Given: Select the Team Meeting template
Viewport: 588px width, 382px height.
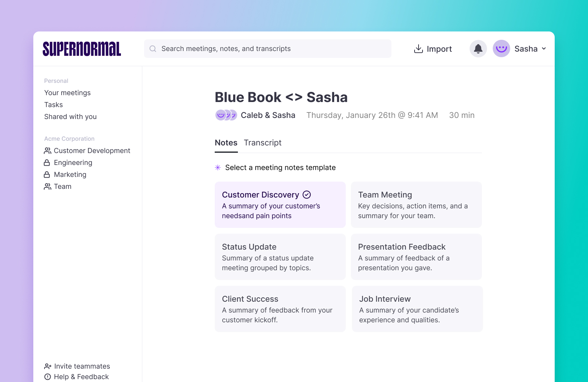Looking at the screenshot, I should pos(416,205).
